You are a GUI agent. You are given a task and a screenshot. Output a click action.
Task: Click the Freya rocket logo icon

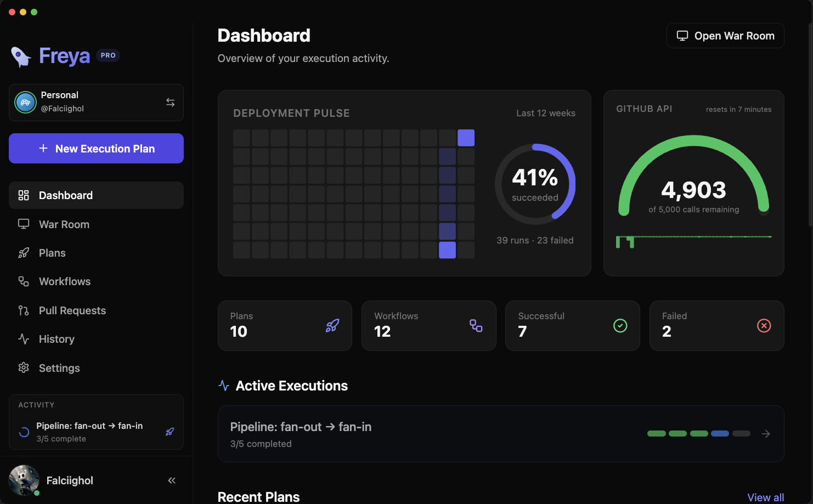coord(21,56)
